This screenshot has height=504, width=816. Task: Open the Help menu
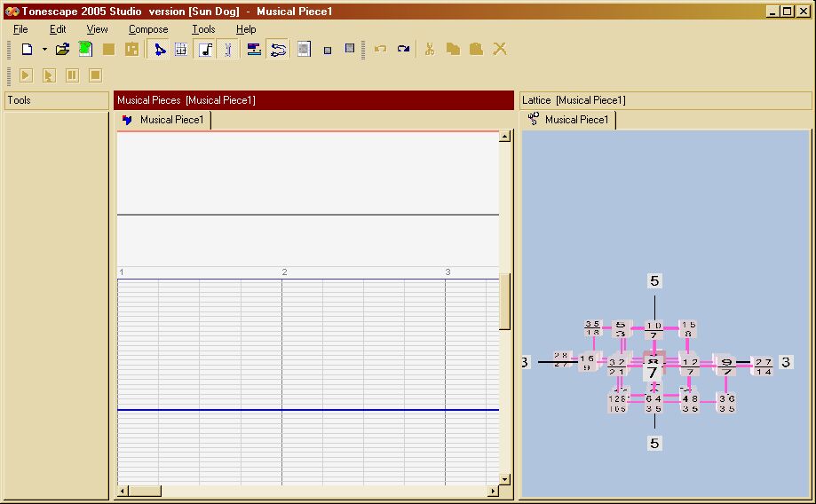point(246,29)
